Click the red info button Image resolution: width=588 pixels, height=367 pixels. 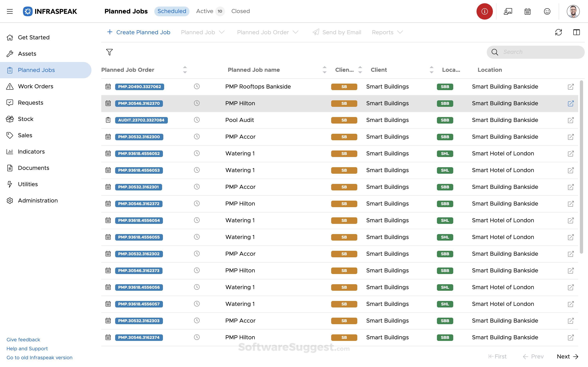[x=484, y=11]
